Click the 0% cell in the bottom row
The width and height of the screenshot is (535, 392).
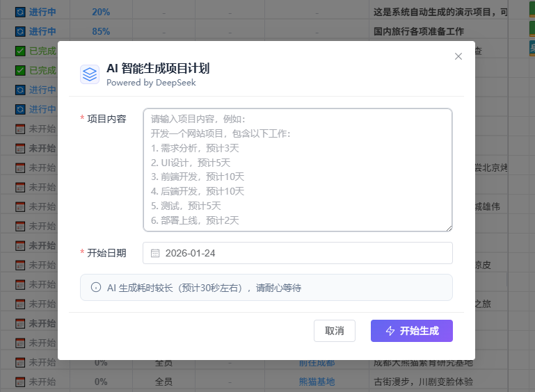(x=101, y=382)
